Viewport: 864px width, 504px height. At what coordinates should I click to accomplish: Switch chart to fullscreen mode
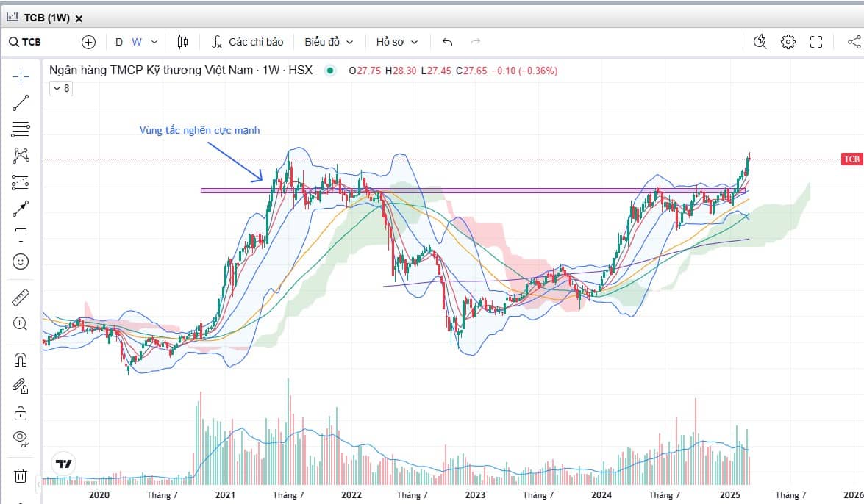point(816,42)
